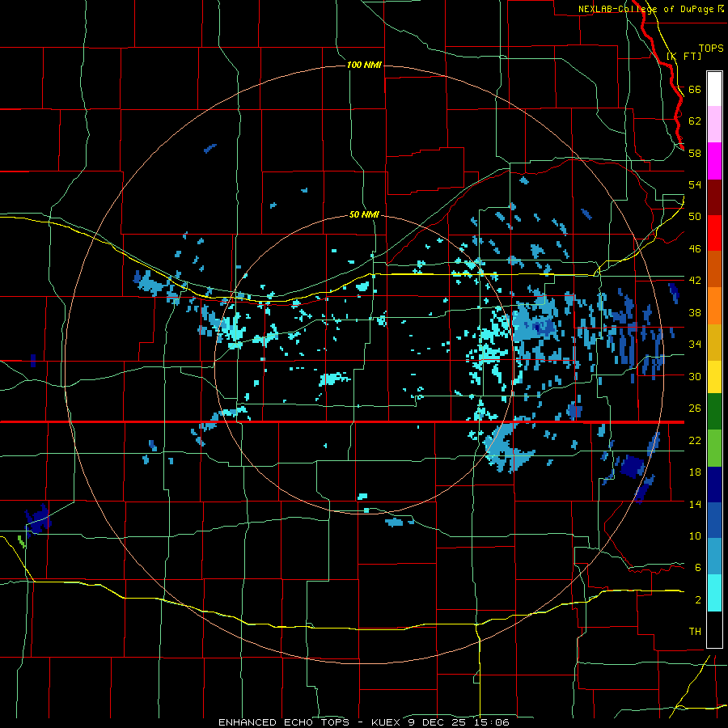The image size is (728, 728).
Task: Pick the gold legend swatch
Action: point(714,342)
